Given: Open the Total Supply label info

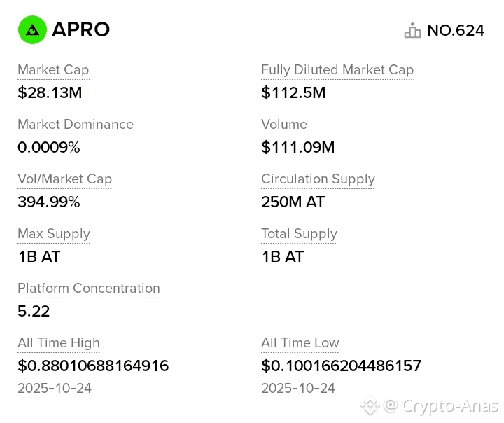Looking at the screenshot, I should pos(300,234).
